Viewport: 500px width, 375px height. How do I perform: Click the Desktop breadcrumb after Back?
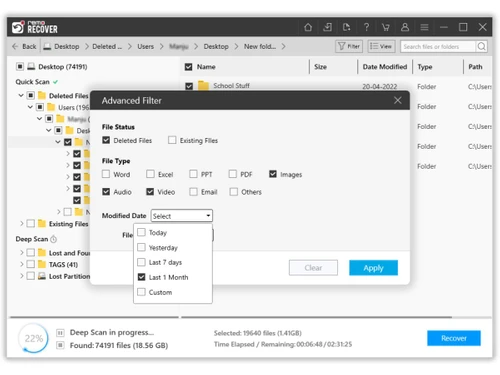tap(67, 46)
